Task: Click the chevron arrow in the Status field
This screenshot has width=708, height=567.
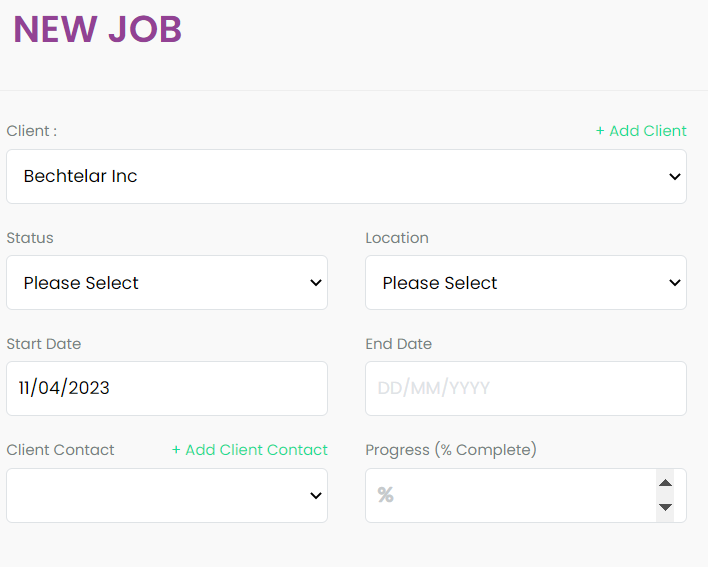Action: (x=316, y=283)
